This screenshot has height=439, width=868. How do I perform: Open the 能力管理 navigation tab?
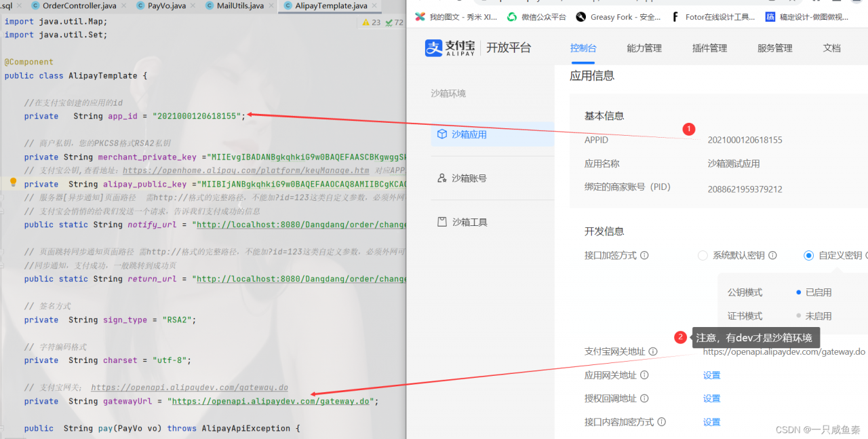tap(644, 48)
